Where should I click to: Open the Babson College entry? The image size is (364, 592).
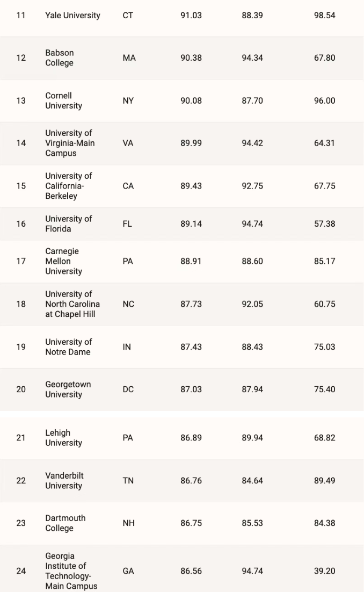pos(59,58)
